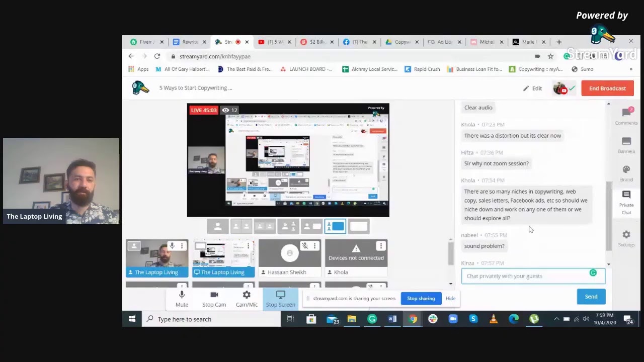The width and height of the screenshot is (644, 362).
Task: Click the blue Stop sharing button
Action: pos(421,299)
